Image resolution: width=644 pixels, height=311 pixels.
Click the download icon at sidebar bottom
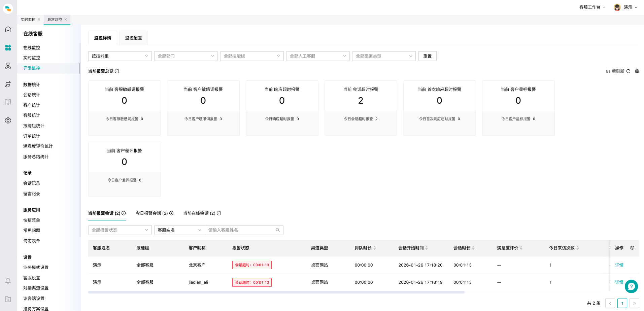(x=8, y=299)
